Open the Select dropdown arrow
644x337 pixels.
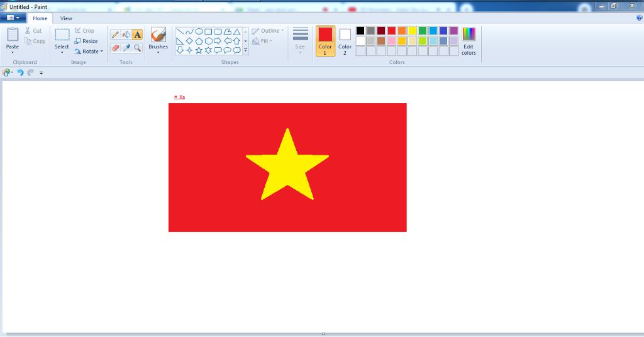(x=62, y=52)
